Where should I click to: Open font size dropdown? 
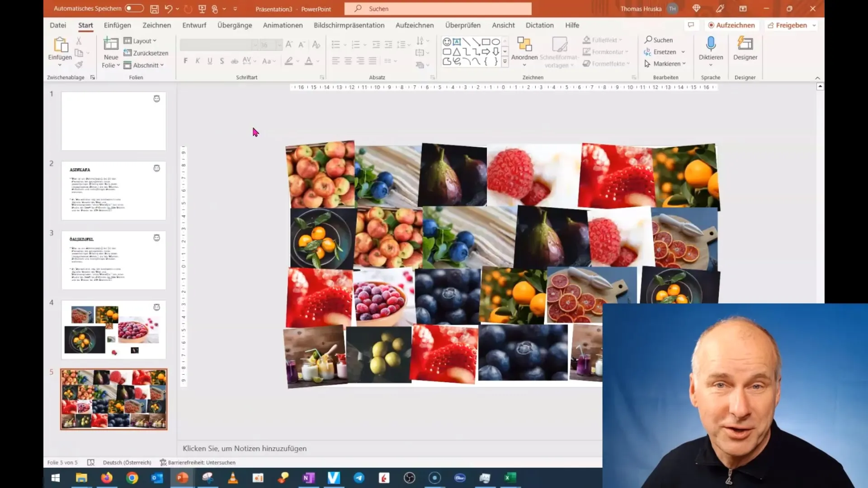click(279, 45)
